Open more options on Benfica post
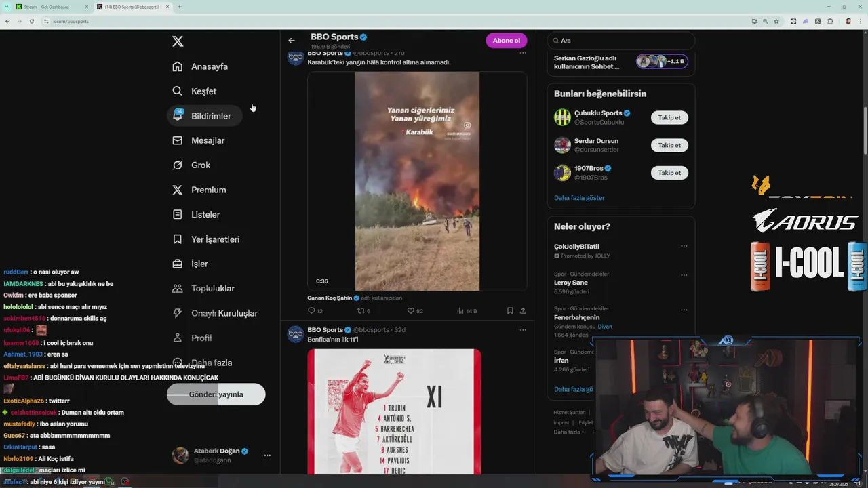Viewport: 868px width, 488px height. coord(523,330)
